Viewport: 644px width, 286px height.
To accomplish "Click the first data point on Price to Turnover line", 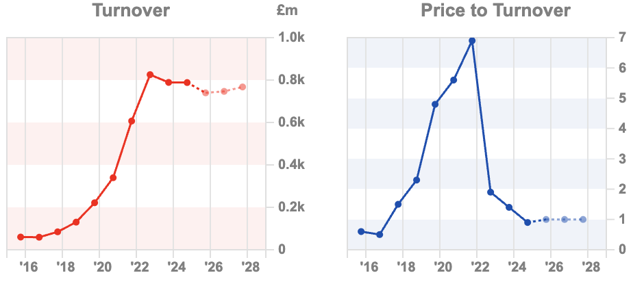I will 361,231.
